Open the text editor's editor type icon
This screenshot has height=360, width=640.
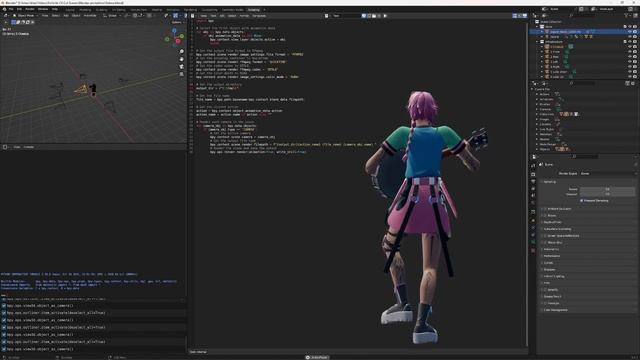point(192,16)
